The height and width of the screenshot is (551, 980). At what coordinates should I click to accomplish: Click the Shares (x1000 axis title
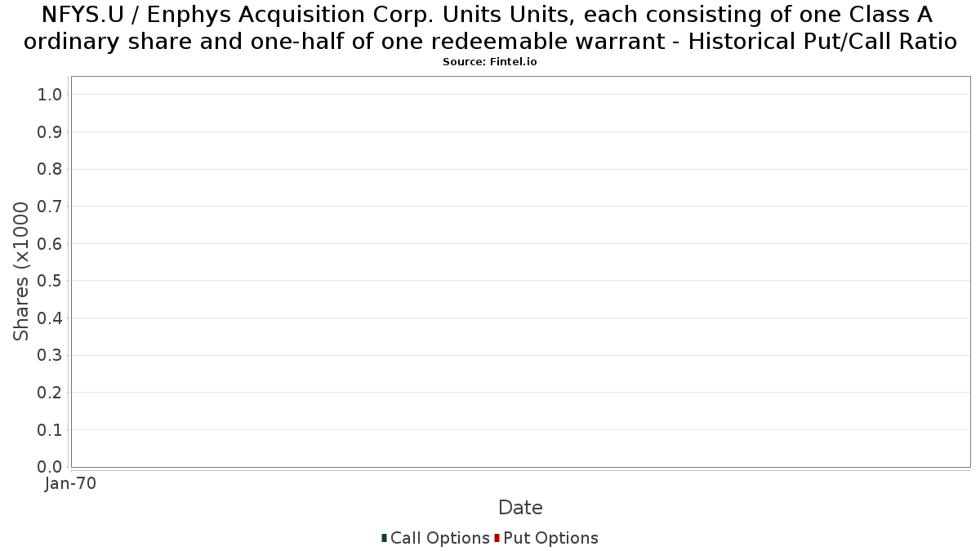point(22,272)
